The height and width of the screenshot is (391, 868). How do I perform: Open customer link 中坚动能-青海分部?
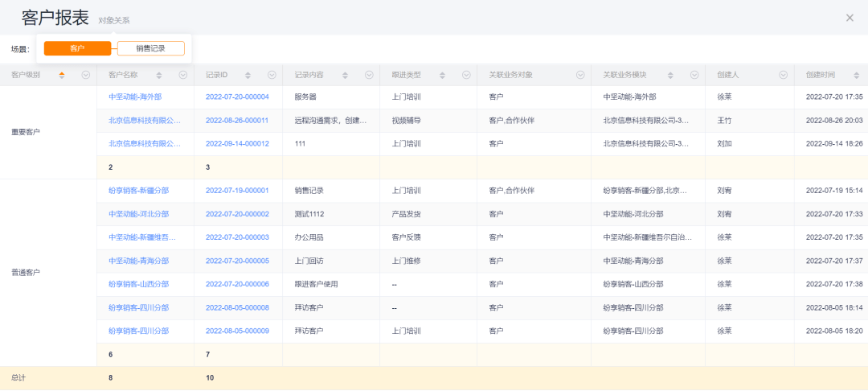tap(139, 261)
